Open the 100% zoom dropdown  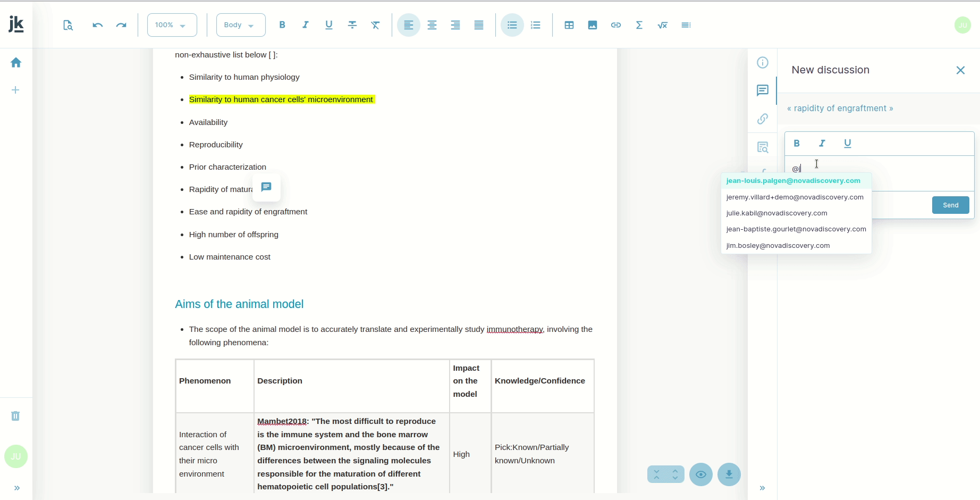coord(172,25)
